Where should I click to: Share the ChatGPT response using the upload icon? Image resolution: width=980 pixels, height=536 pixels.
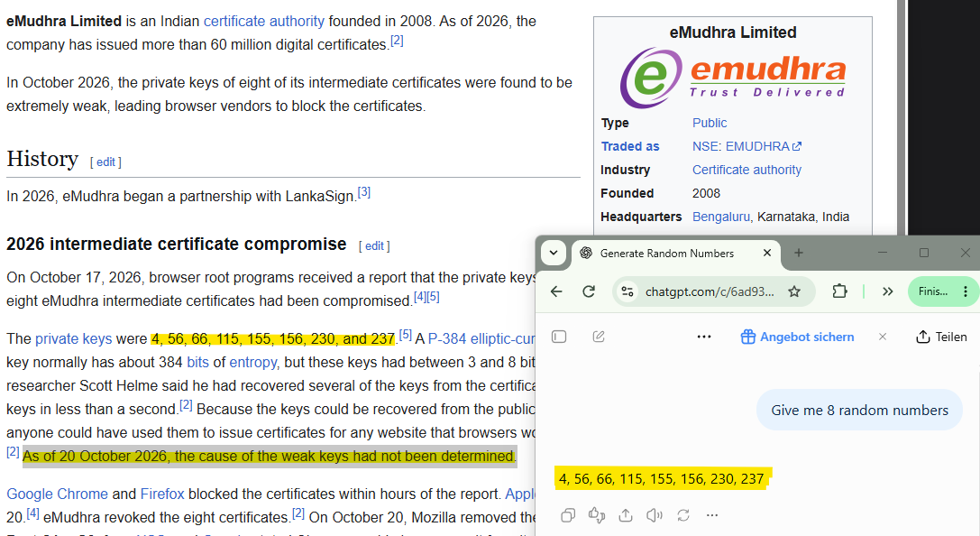[x=626, y=515]
